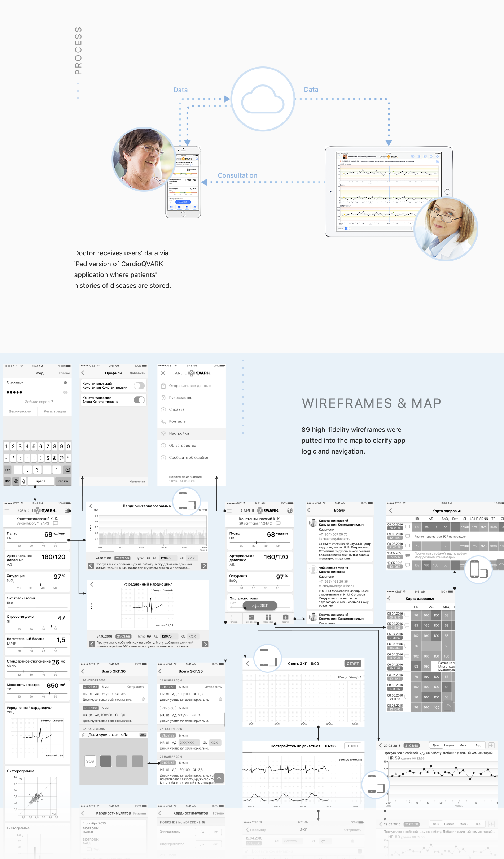This screenshot has width=504, height=859.
Task: Tap the gear icon beside Настройки
Action: click(163, 433)
